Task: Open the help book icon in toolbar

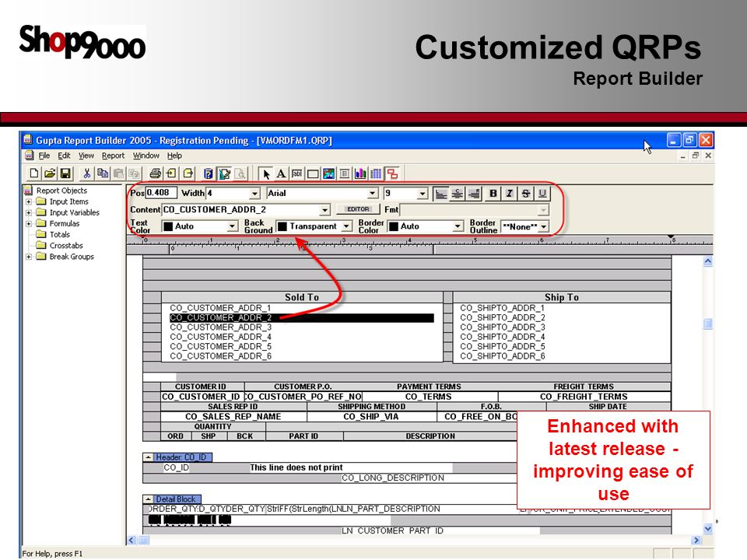Action: tap(209, 173)
